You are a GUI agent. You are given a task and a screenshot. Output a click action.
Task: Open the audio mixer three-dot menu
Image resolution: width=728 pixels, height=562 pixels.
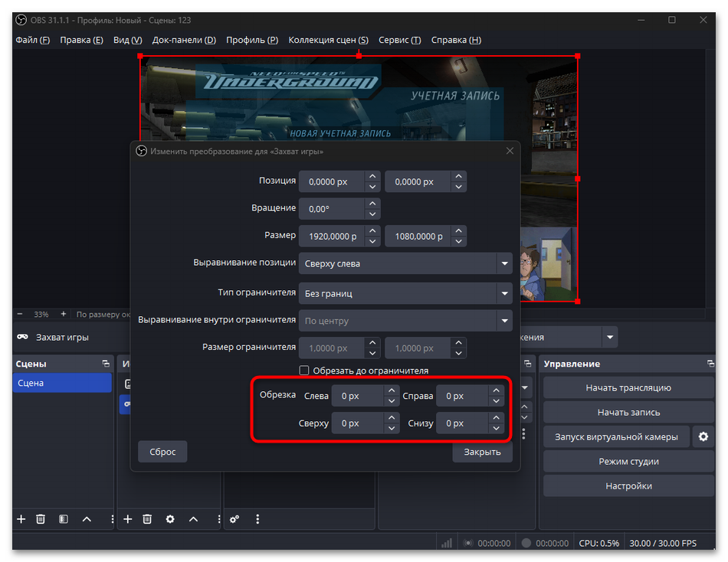[257, 519]
